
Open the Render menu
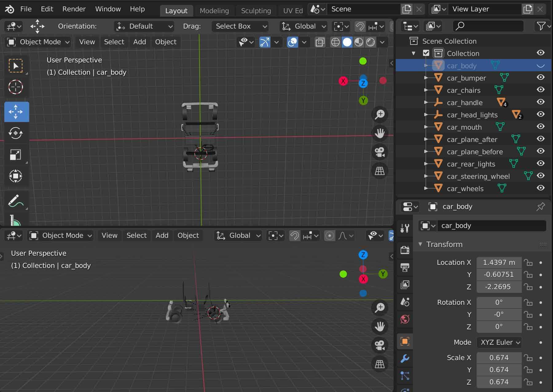tap(74, 9)
